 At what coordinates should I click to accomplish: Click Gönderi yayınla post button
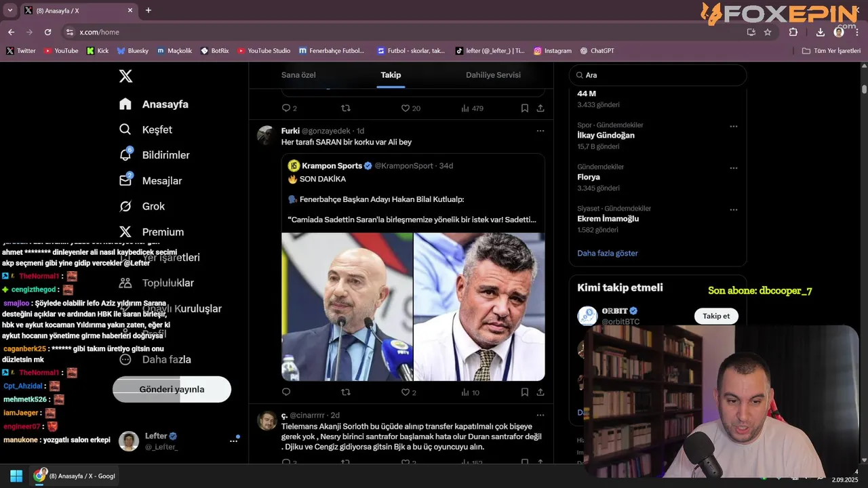[172, 389]
